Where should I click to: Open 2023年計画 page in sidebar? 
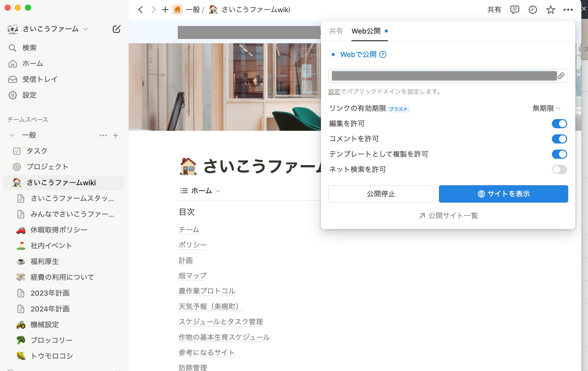pos(50,293)
